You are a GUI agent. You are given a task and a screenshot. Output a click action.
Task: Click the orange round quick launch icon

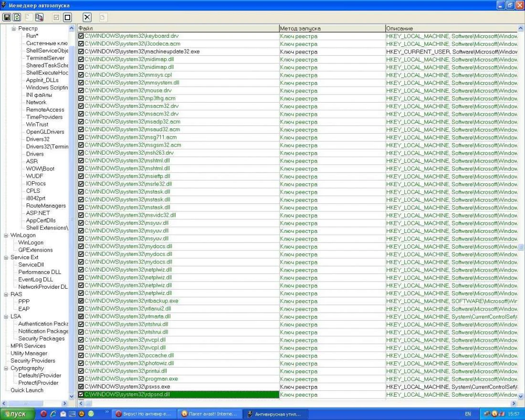point(81,414)
